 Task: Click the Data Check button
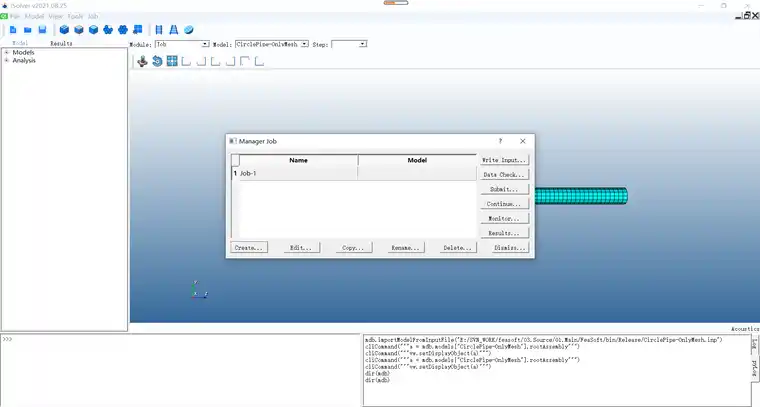tap(504, 174)
